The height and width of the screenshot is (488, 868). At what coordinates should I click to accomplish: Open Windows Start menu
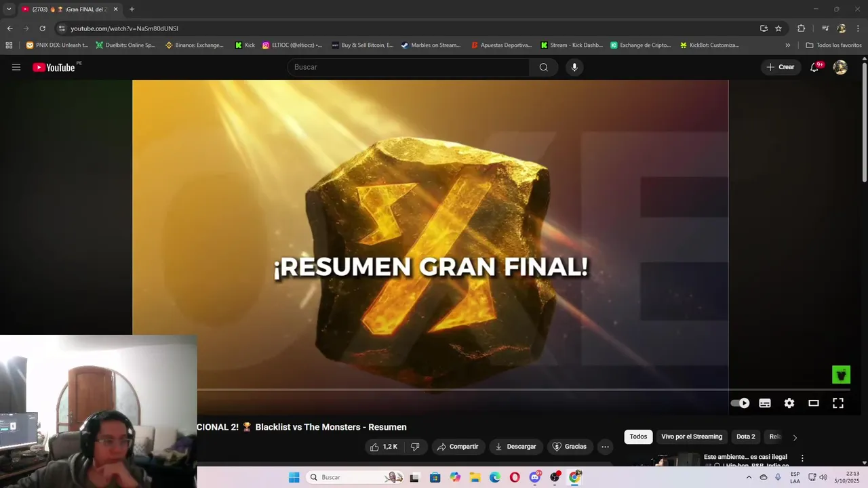(x=294, y=477)
